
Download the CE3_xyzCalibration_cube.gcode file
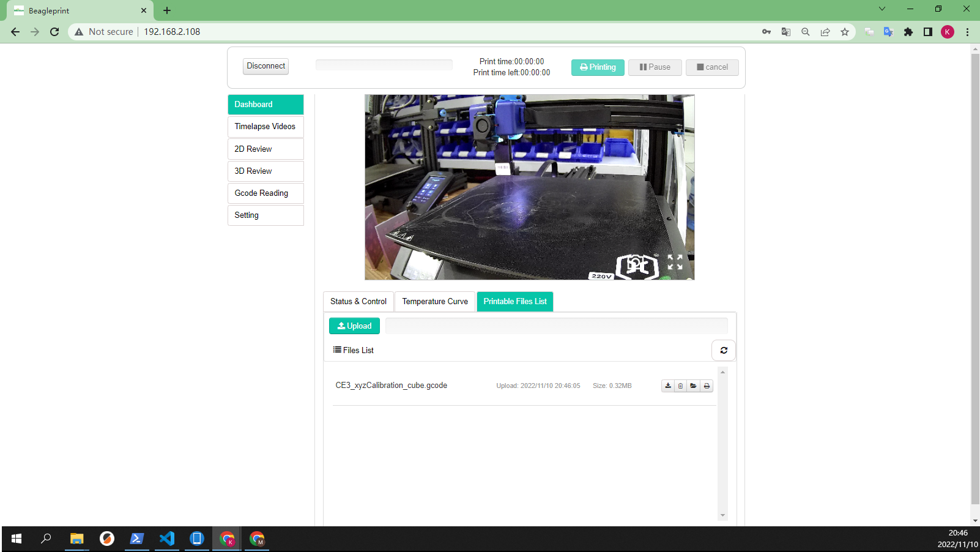(668, 386)
